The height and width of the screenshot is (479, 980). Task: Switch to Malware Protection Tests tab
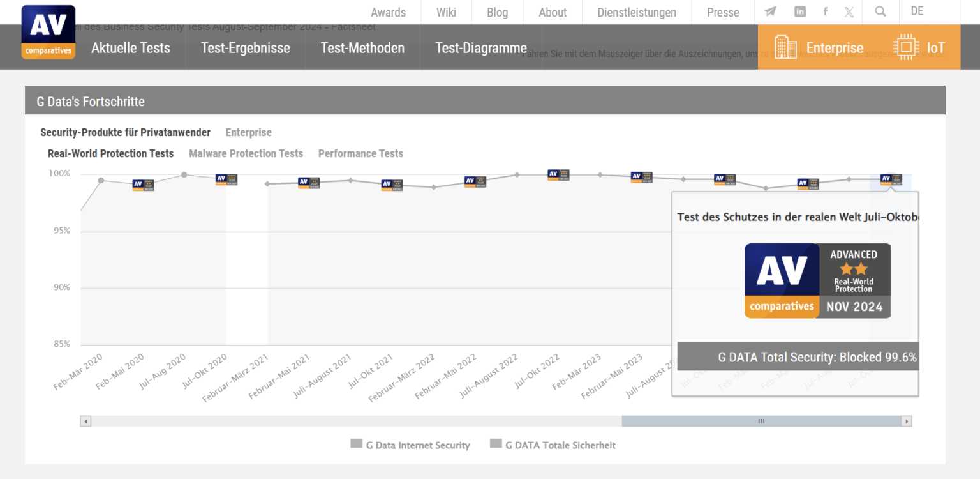[x=246, y=153]
